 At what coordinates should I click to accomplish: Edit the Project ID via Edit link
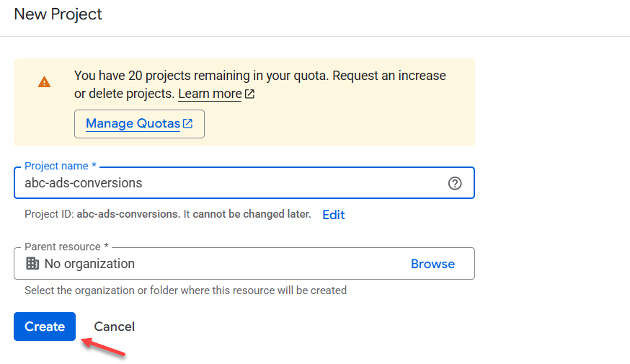coord(334,215)
